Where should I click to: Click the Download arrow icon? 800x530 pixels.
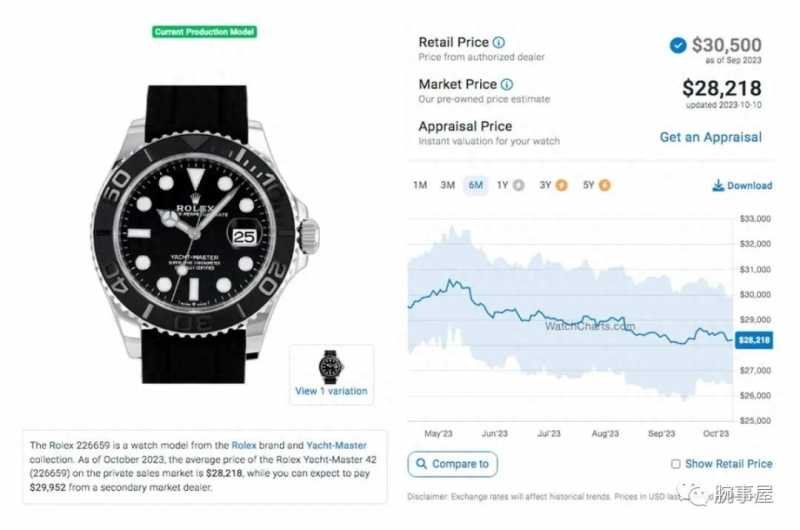pos(718,185)
